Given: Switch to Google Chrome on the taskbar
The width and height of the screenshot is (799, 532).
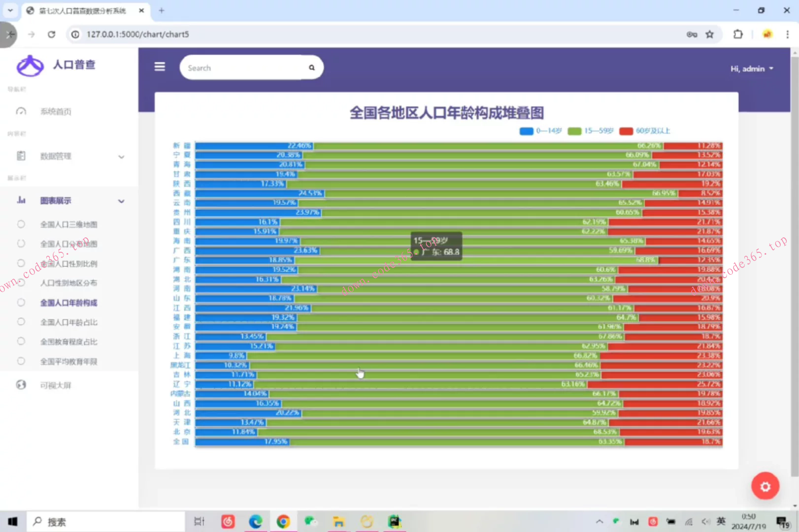Looking at the screenshot, I should point(283,522).
